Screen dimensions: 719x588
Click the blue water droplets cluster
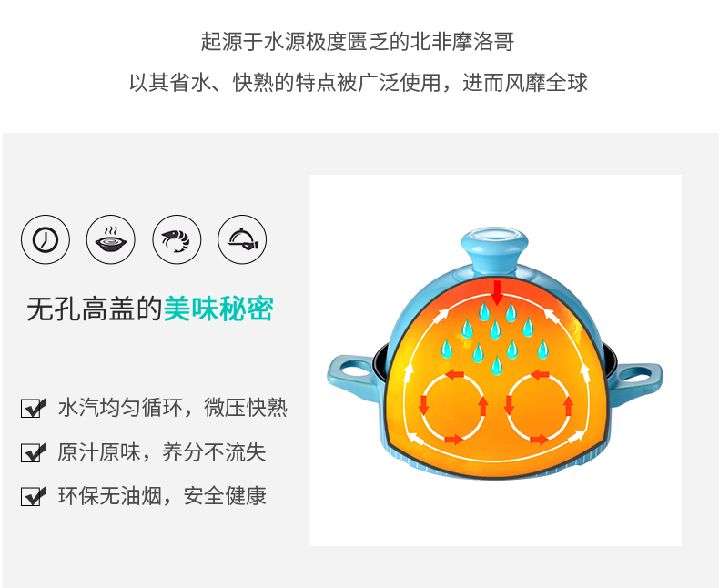click(495, 338)
